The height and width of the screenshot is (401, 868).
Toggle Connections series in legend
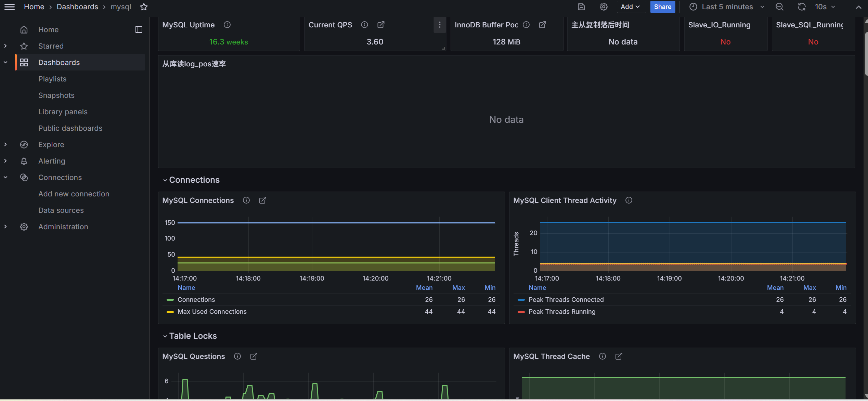pyautogui.click(x=196, y=300)
